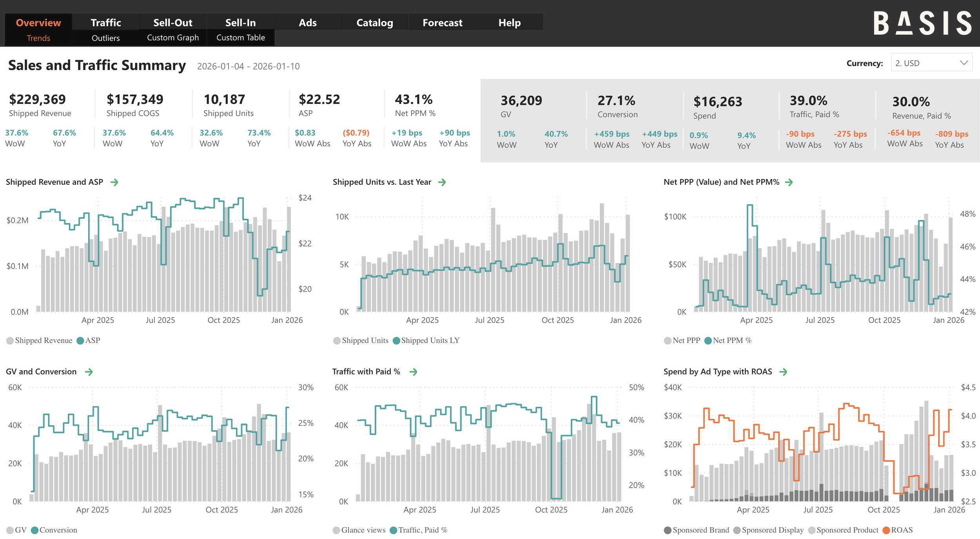Viewport: 980px width, 539px height.
Task: Click the arrow beside Shipped Units vs. Last Year
Action: (443, 182)
